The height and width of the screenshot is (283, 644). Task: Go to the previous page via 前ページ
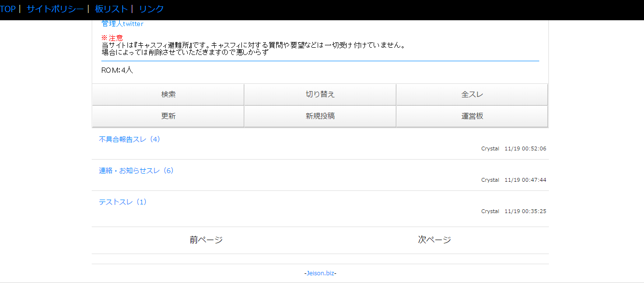point(206,240)
